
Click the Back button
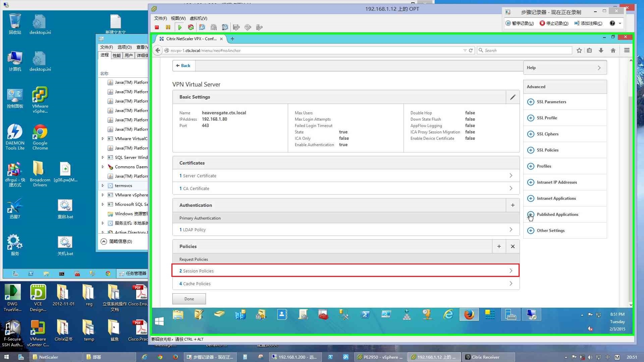click(183, 66)
